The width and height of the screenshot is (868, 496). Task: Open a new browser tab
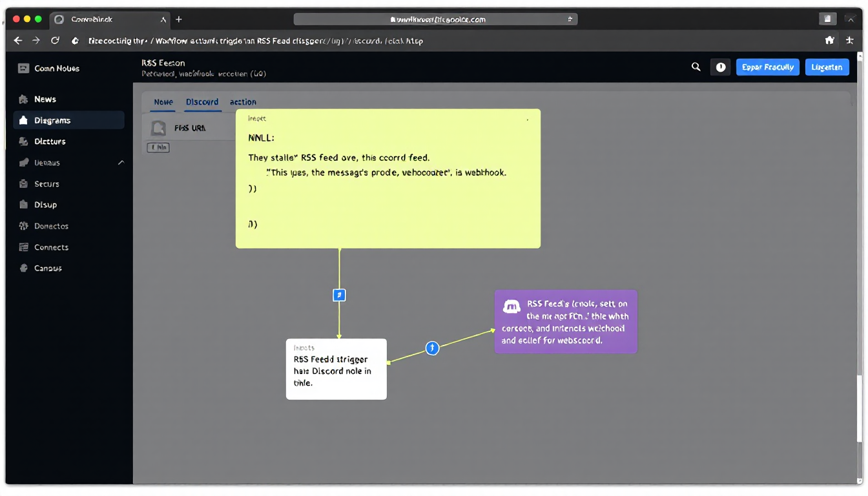tap(179, 19)
